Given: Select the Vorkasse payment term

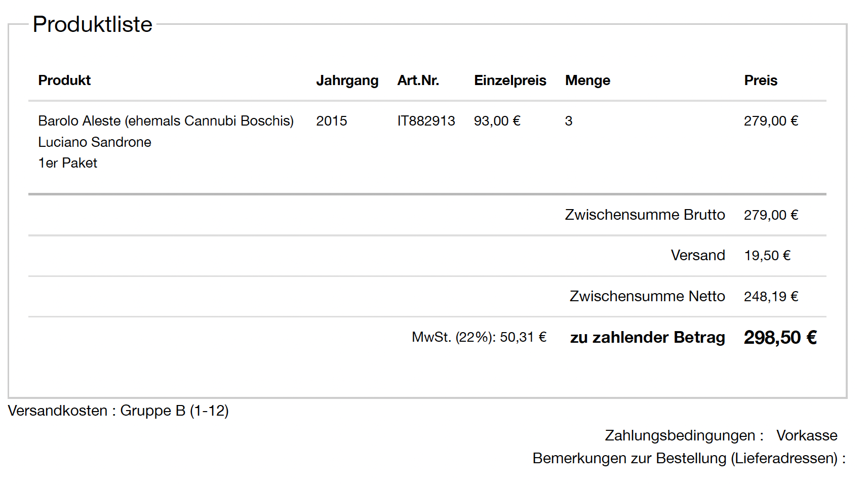Looking at the screenshot, I should point(806,435).
